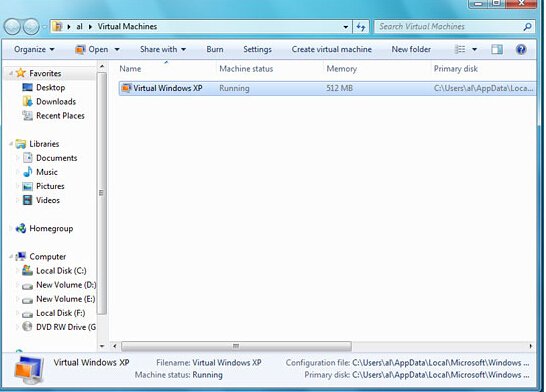Viewport: 546px width, 392px height.
Task: Click the Documents library icon
Action: tap(28, 158)
